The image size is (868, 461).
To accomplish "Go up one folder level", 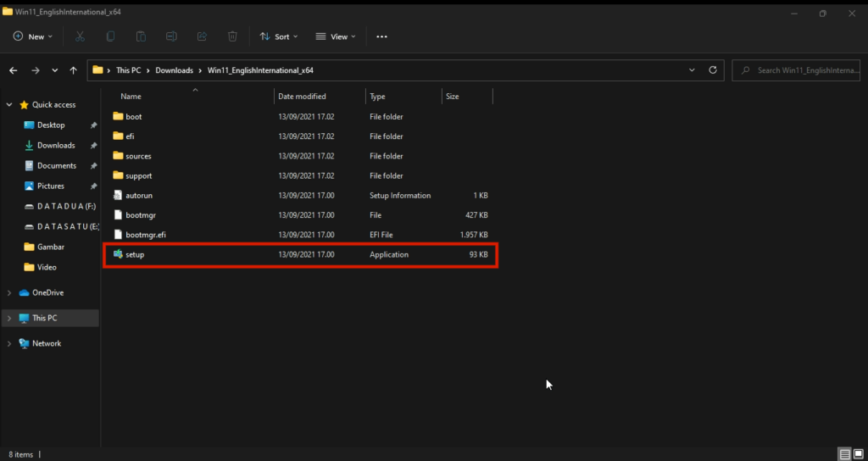I will [x=73, y=70].
